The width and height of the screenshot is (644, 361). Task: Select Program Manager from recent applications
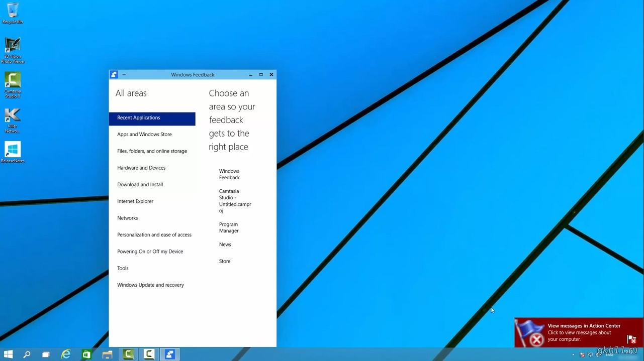229,227
